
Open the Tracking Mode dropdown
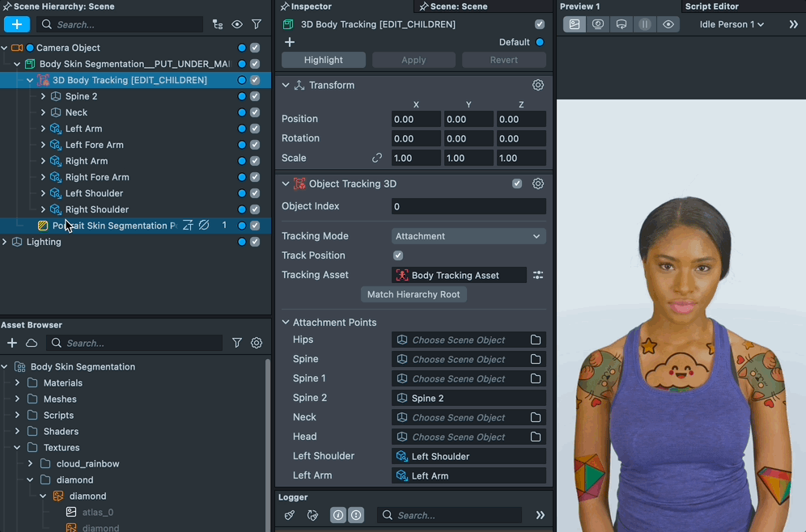pyautogui.click(x=469, y=236)
